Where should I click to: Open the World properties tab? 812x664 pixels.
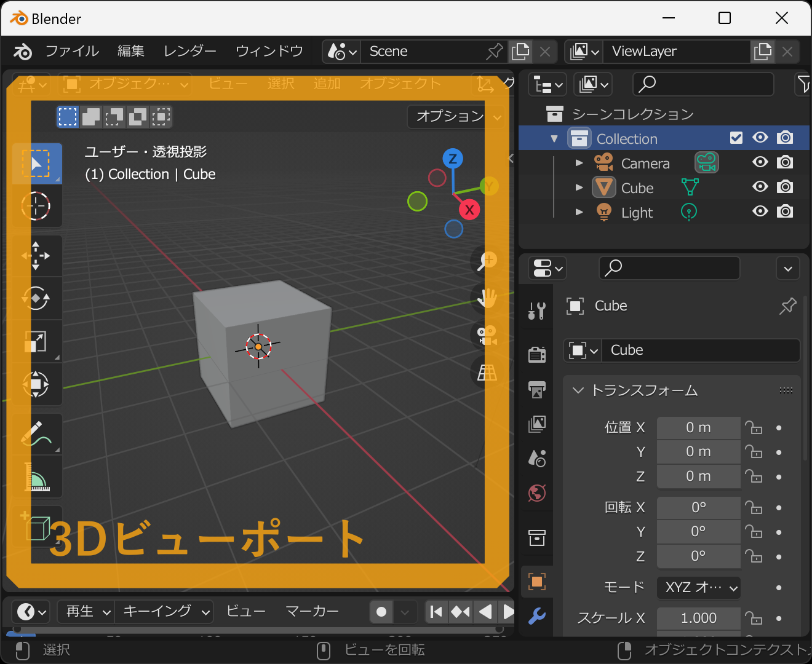pos(537,493)
